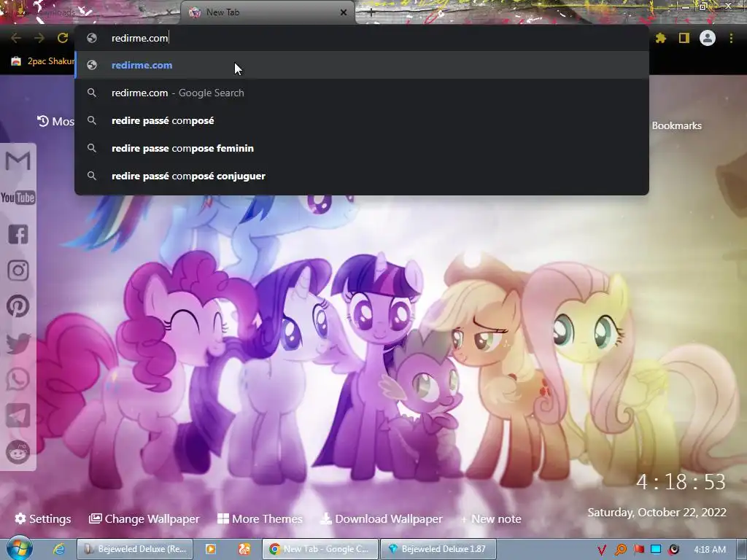Toggle Chrome side panel icon
Screen dimensions: 747x560
(684, 38)
